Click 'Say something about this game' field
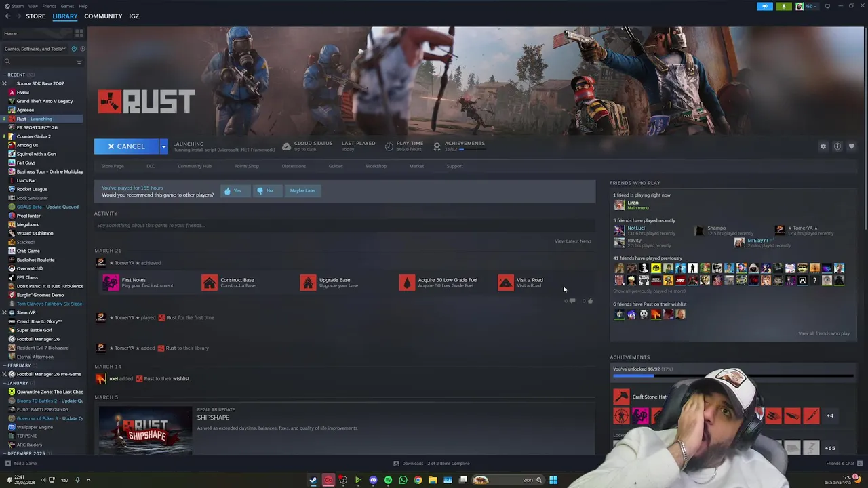Viewport: 868px width, 488px height. 344,225
